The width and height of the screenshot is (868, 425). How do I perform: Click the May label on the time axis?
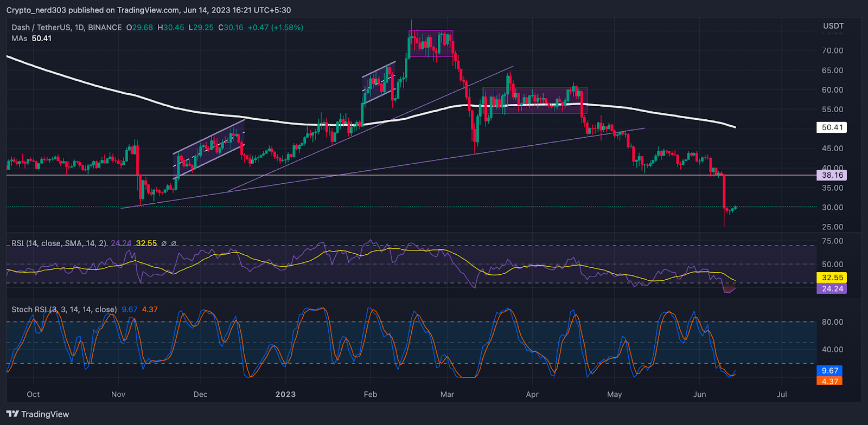pyautogui.click(x=614, y=395)
